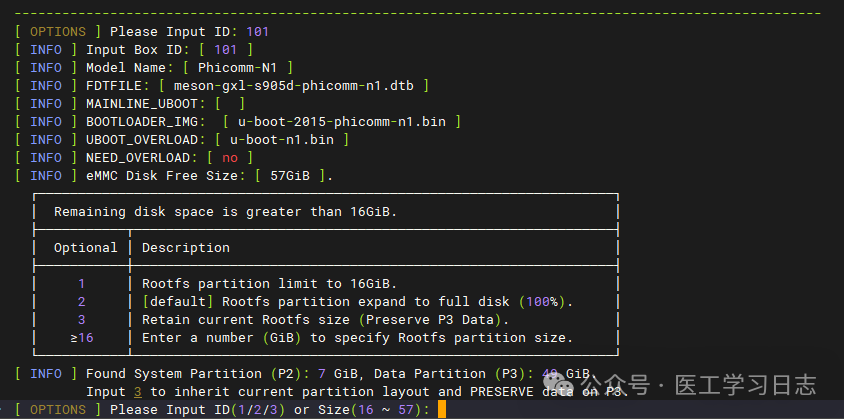The width and height of the screenshot is (844, 419).
Task: Click the 'Description' column header
Action: [185, 247]
